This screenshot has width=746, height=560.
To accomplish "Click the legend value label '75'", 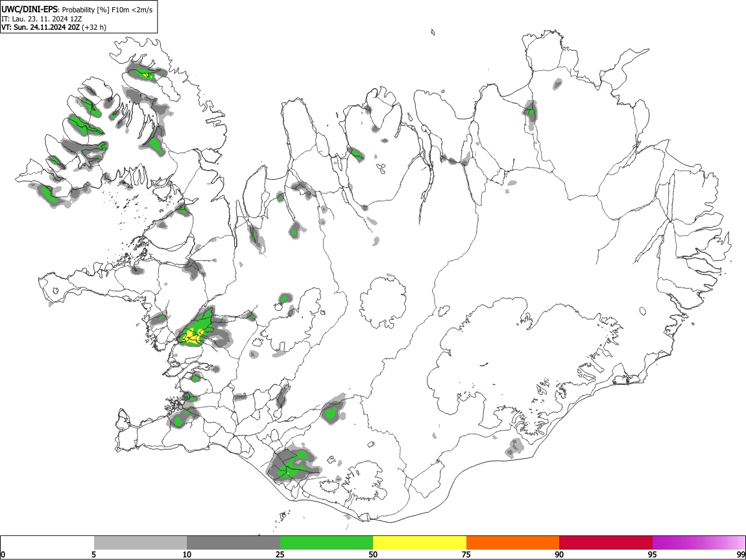I will click(466, 554).
